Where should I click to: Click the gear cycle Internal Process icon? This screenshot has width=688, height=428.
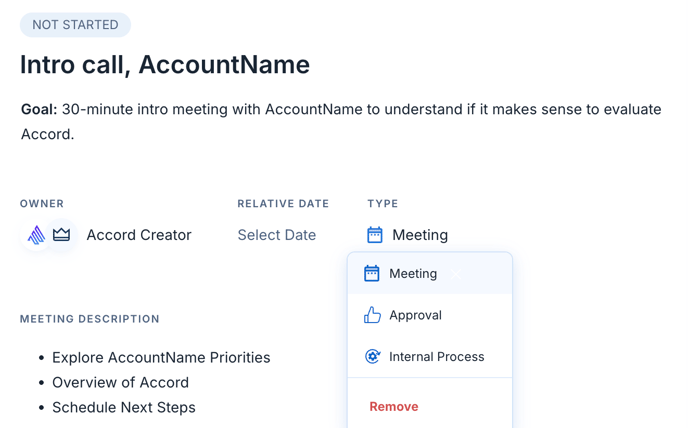[x=373, y=356]
